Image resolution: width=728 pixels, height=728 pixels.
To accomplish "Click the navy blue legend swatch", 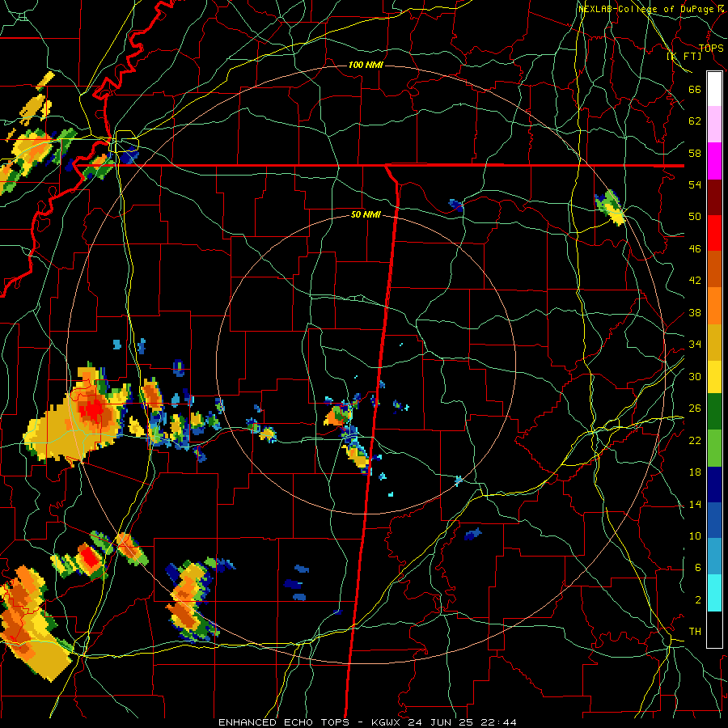I will click(714, 485).
